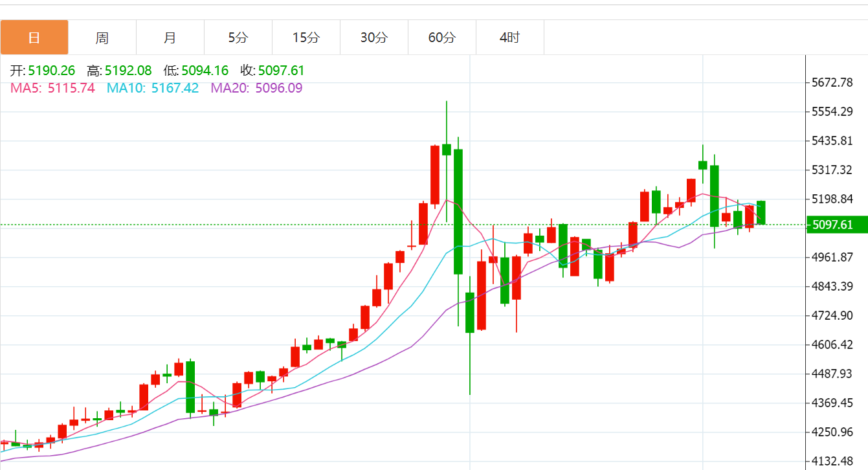This screenshot has width=868, height=470.
Task: Click the 4843.39 price axis label
Action: pos(832,287)
